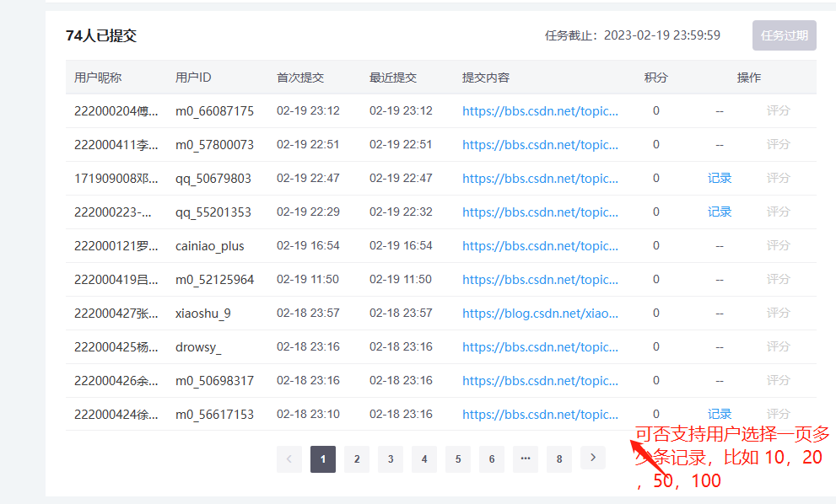The height and width of the screenshot is (504, 836).
Task: Click the previous page arrow in pagination
Action: (x=289, y=458)
